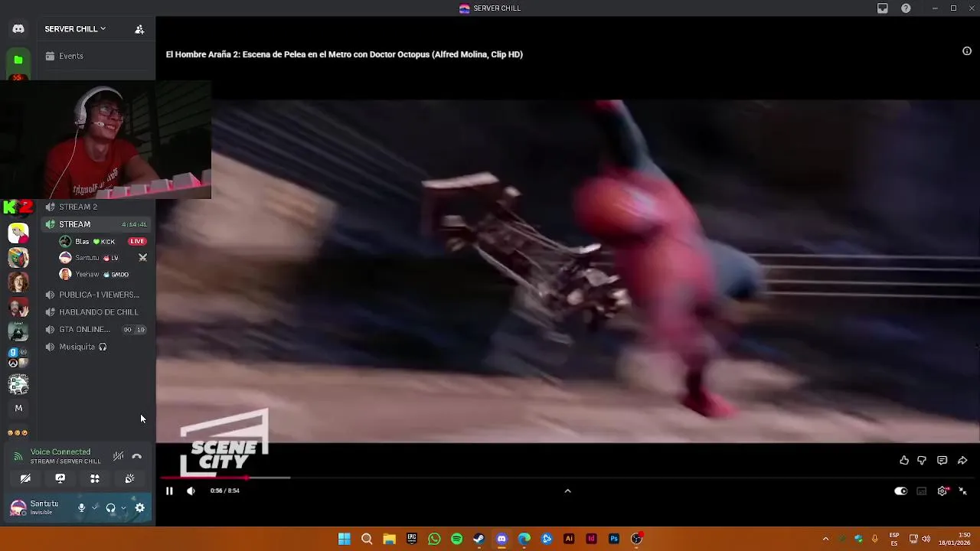Seek using the video progress bar
The height and width of the screenshot is (551, 980).
567,478
